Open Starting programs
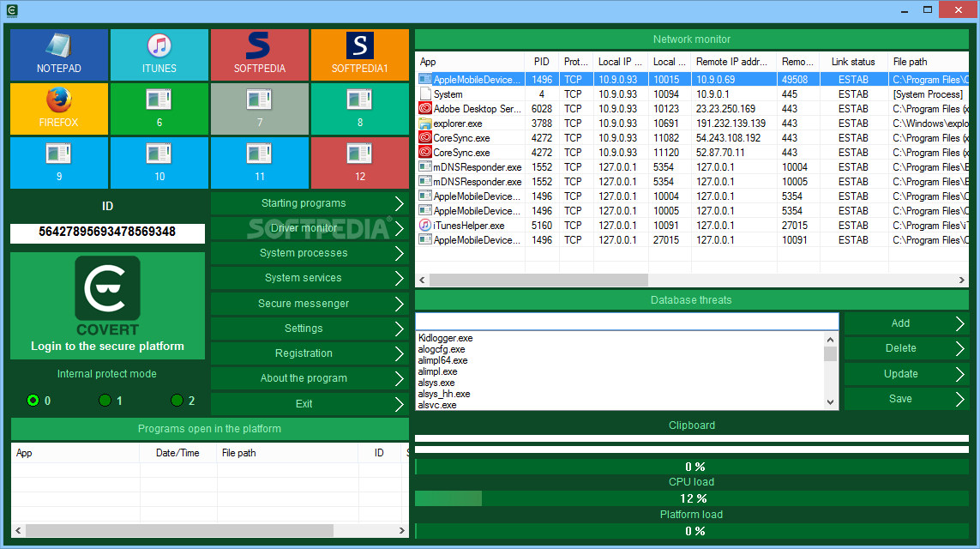 coord(310,203)
